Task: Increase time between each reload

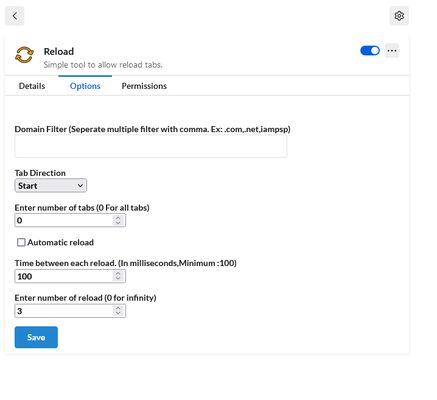Action: [x=118, y=273]
